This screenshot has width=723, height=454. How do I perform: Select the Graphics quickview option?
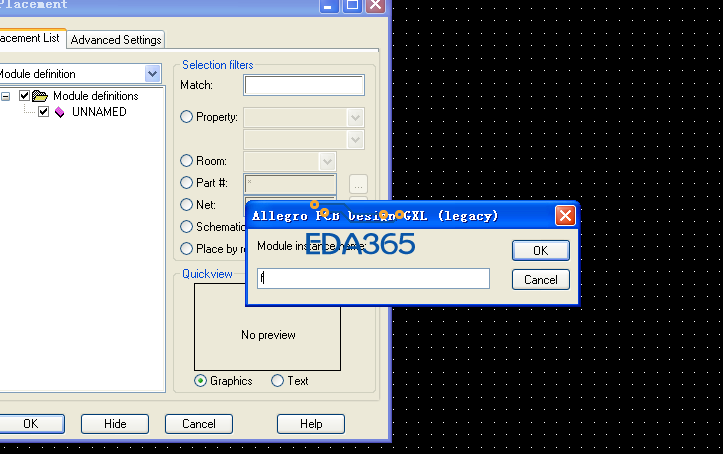200,381
